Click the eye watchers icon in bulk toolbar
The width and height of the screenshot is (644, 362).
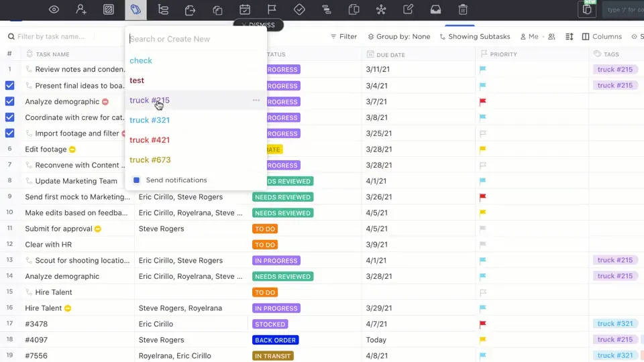54,9
